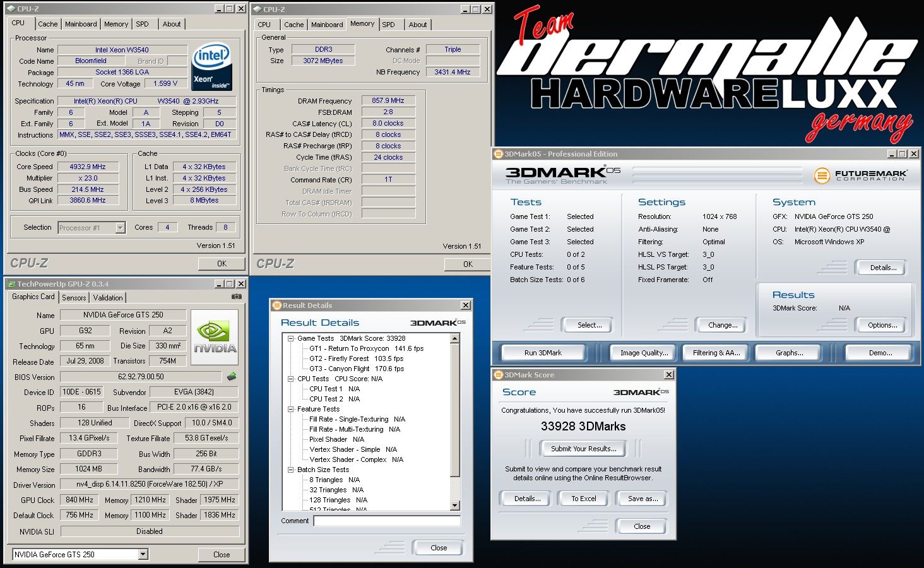Click OK in the first CPU-Z window
The image size is (924, 568).
222,264
